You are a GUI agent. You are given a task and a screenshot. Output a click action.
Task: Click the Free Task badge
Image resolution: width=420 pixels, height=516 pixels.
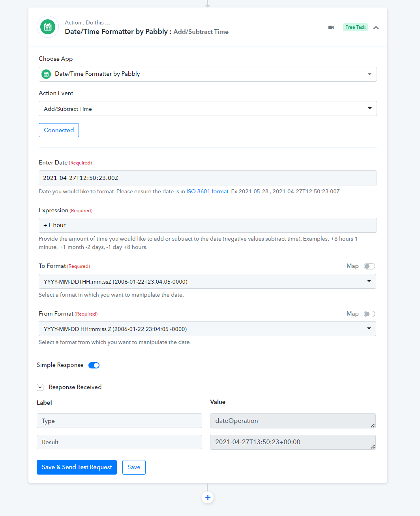[355, 27]
